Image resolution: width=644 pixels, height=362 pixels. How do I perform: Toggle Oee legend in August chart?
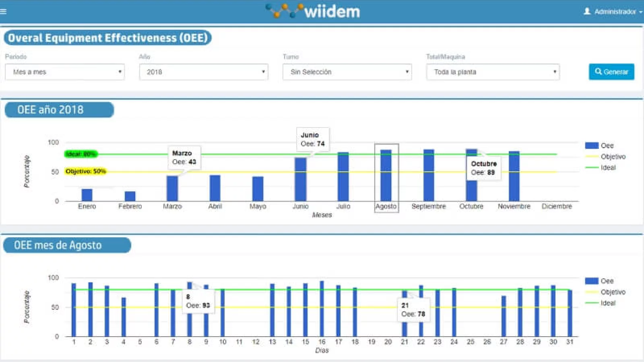click(x=599, y=281)
